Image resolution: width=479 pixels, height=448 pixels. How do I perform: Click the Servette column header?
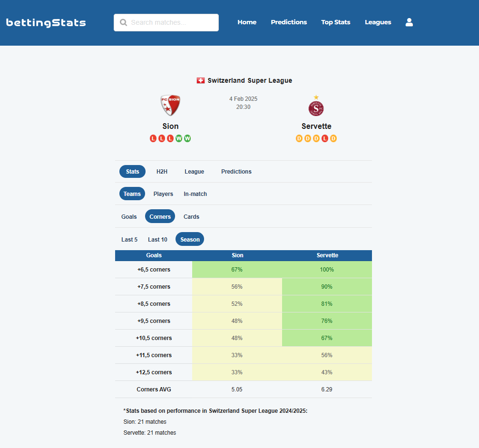tap(327, 255)
